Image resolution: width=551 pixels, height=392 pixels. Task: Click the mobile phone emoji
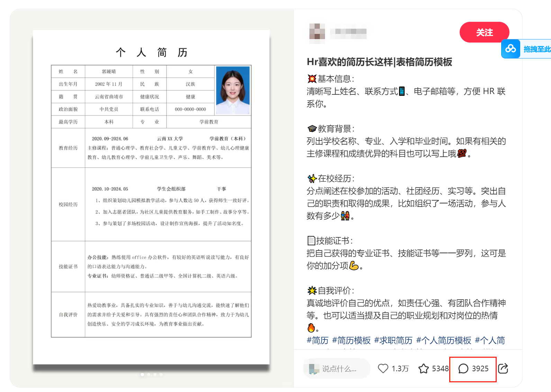tap(401, 91)
